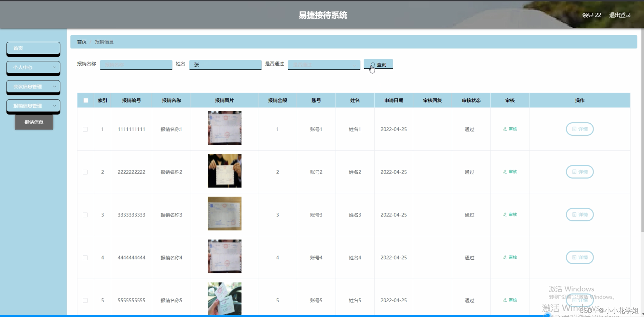Expand the 会议信息管理 sidebar menu

click(x=33, y=87)
